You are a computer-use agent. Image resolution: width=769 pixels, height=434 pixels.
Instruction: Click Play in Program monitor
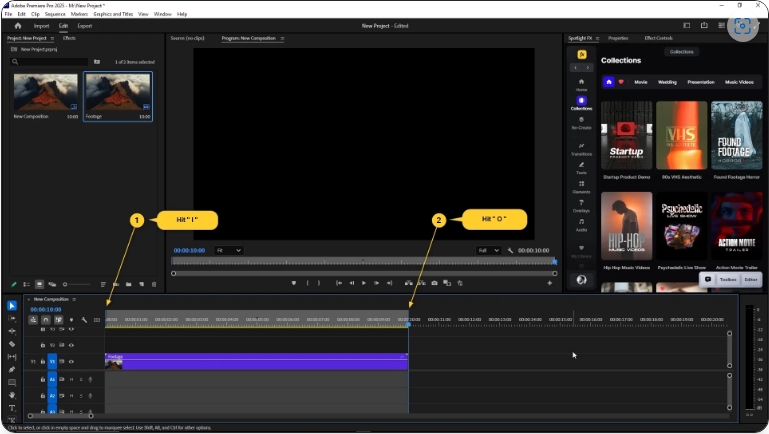pos(364,283)
